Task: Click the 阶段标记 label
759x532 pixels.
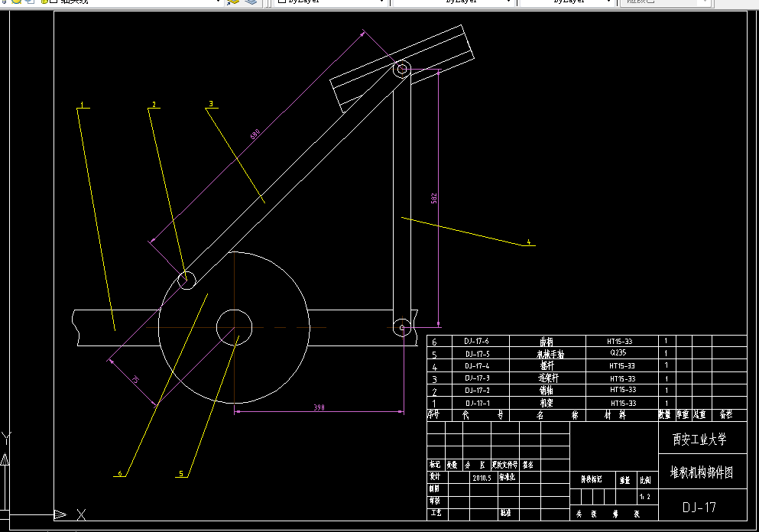Action: [592, 479]
